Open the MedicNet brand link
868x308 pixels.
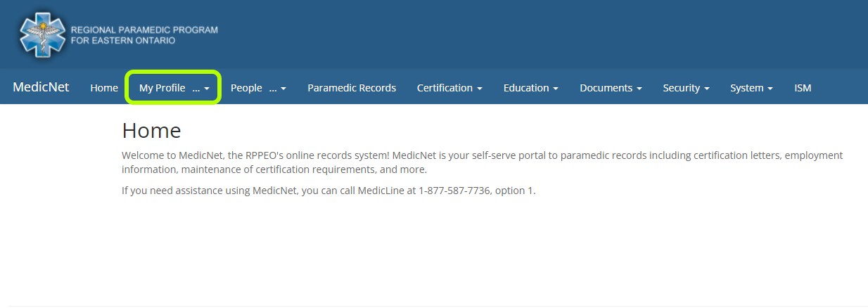(41, 87)
